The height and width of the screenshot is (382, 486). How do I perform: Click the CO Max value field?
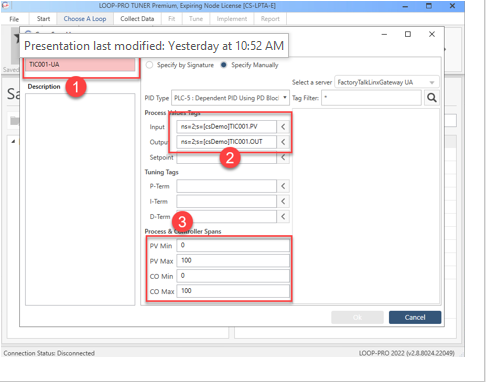click(233, 291)
